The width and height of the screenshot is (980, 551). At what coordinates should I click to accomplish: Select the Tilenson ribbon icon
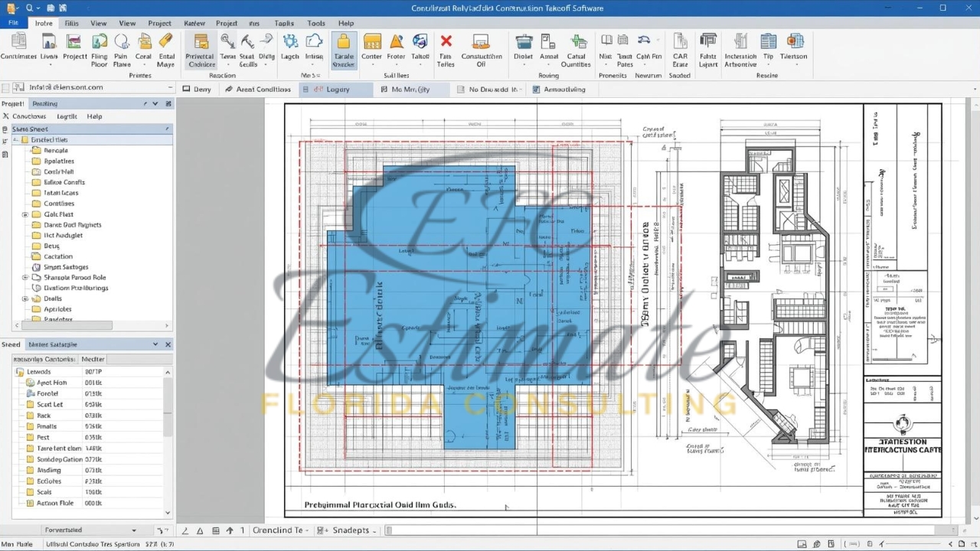[x=794, y=43]
